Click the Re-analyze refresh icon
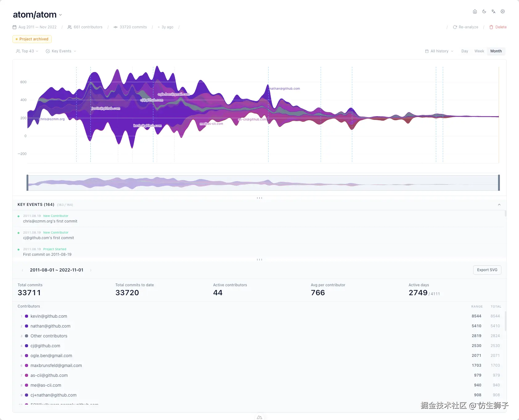Screen dimensions: 519x420 click(455, 27)
